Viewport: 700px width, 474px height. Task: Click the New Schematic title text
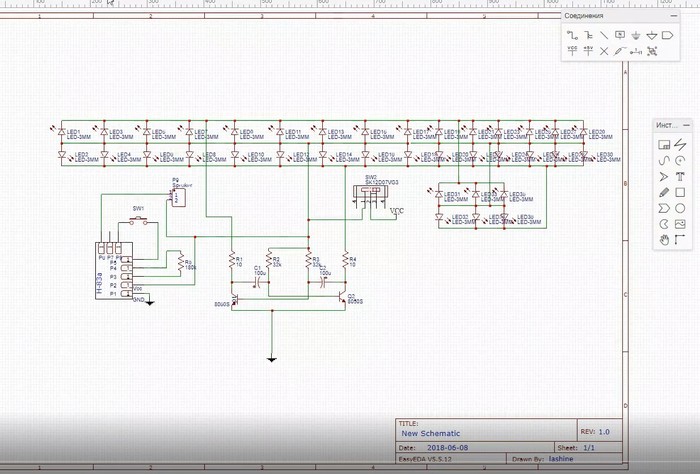424,433
